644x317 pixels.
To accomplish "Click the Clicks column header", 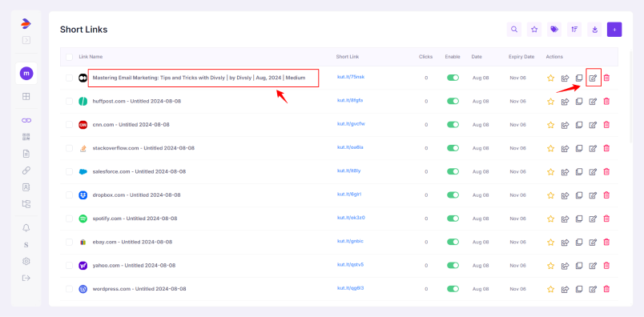I will pyautogui.click(x=425, y=57).
